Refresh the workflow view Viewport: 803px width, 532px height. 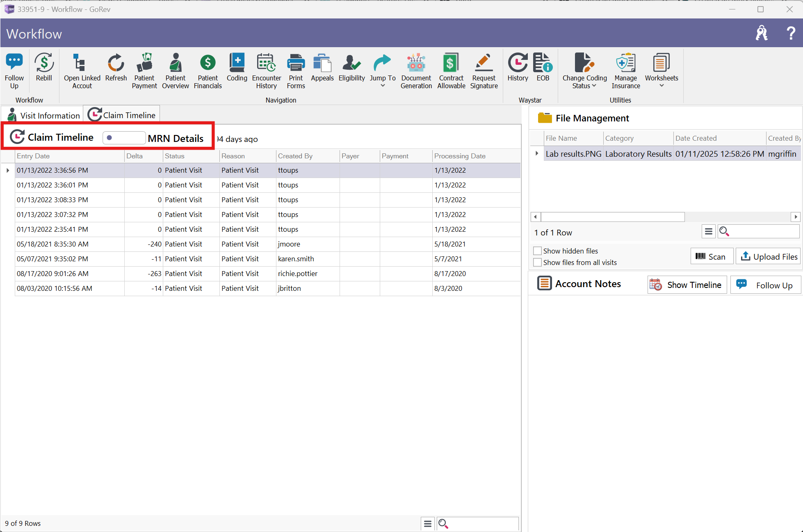point(116,67)
